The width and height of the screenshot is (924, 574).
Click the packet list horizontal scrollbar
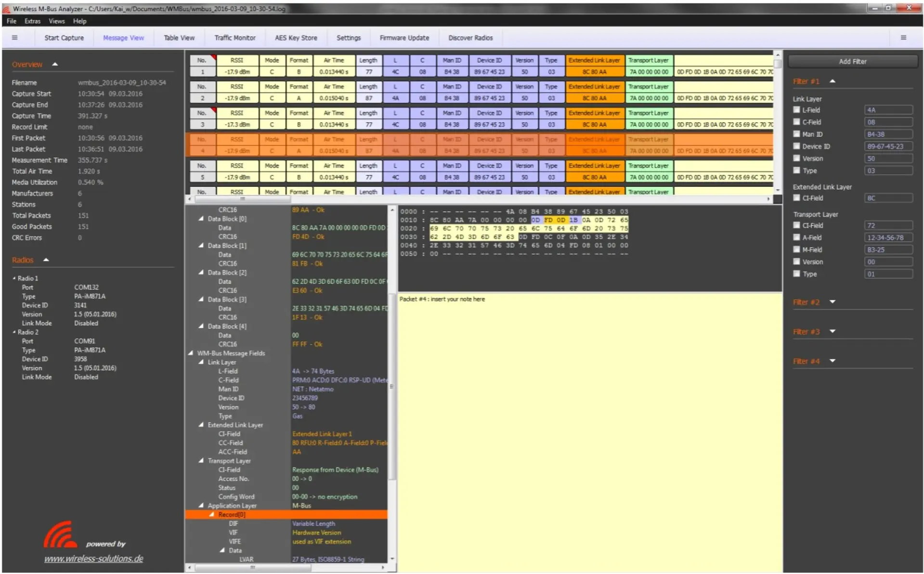pyautogui.click(x=479, y=198)
